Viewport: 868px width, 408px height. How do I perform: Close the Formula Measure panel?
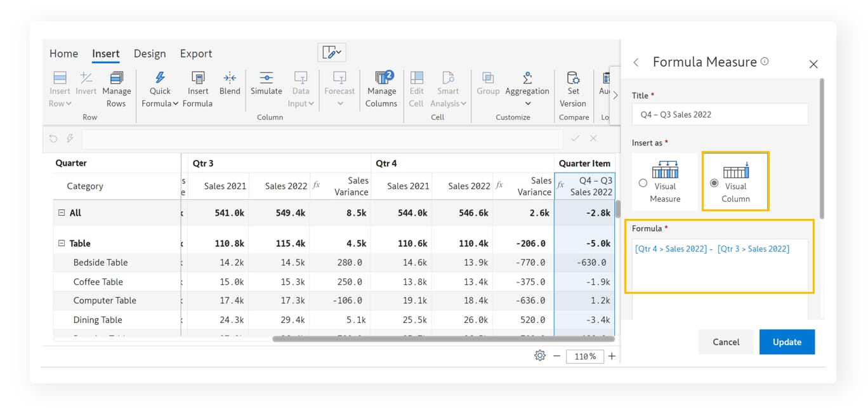pyautogui.click(x=813, y=64)
